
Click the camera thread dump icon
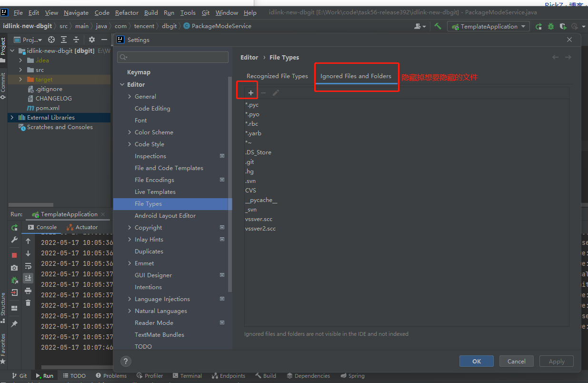tap(14, 268)
